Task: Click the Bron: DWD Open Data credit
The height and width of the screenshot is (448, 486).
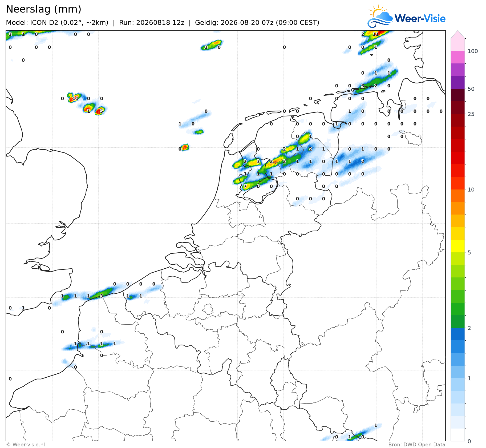Action: [x=417, y=445]
